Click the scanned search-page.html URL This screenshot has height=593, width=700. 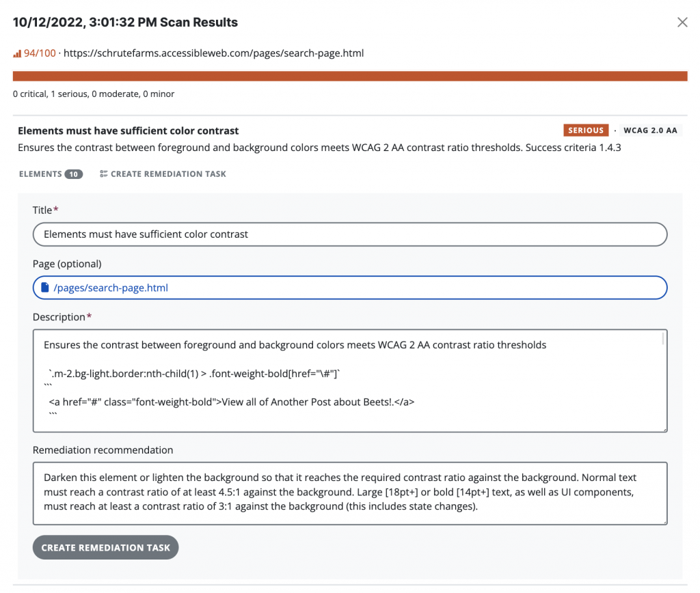click(213, 53)
